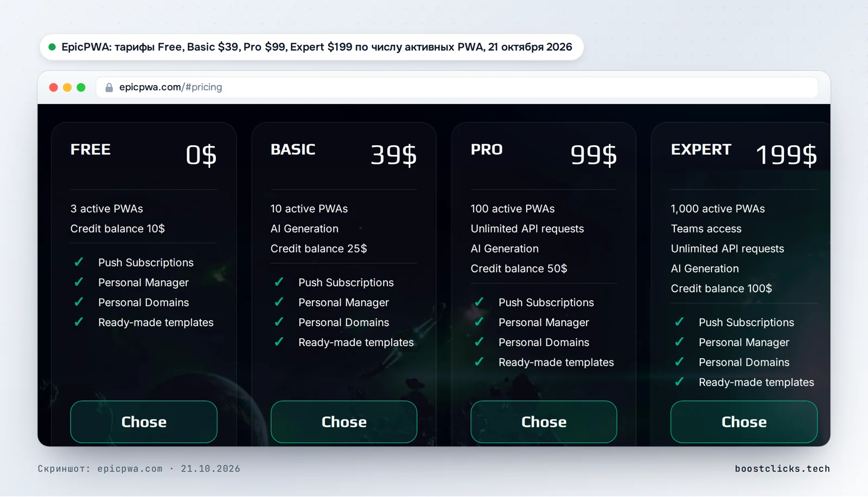Click Push Subscriptions checkmark in FREE plan
868x497 pixels.
(x=79, y=262)
